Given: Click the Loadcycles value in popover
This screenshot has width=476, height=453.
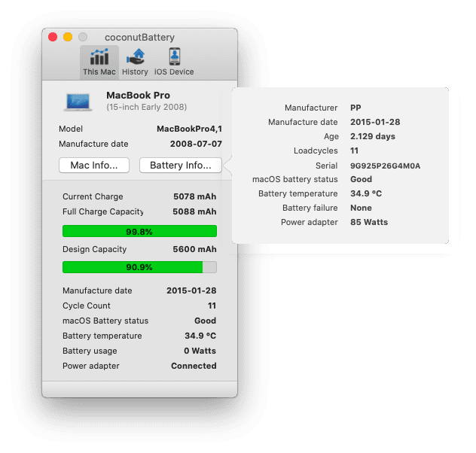Looking at the screenshot, I should [354, 150].
